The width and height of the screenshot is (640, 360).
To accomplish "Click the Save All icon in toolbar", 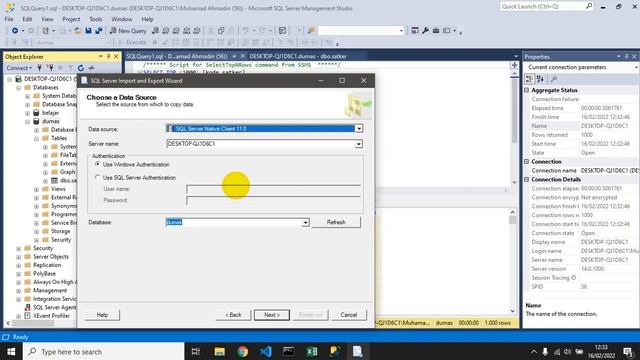I will tap(98, 31).
